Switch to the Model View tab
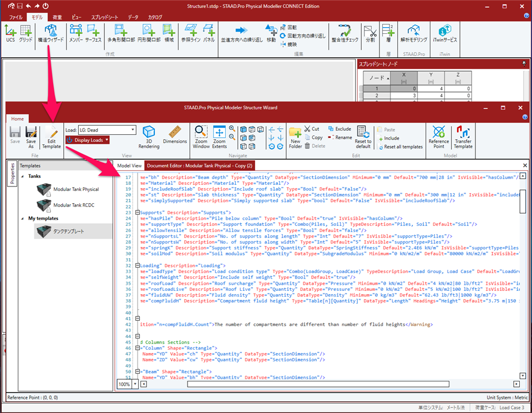This screenshot has height=413, width=532. (x=129, y=166)
